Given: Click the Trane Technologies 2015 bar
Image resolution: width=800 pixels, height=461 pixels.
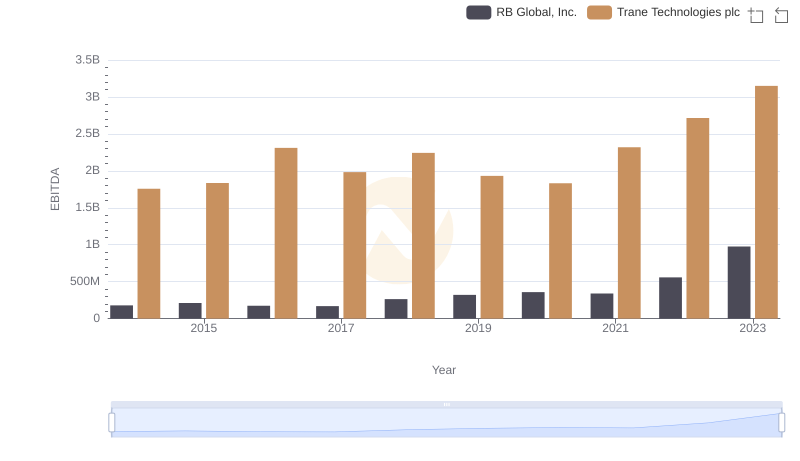Looking at the screenshot, I should (x=217, y=251).
